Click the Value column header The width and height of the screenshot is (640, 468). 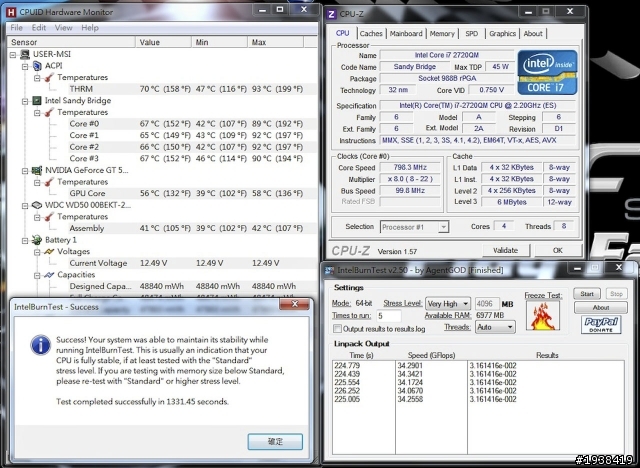coord(163,42)
